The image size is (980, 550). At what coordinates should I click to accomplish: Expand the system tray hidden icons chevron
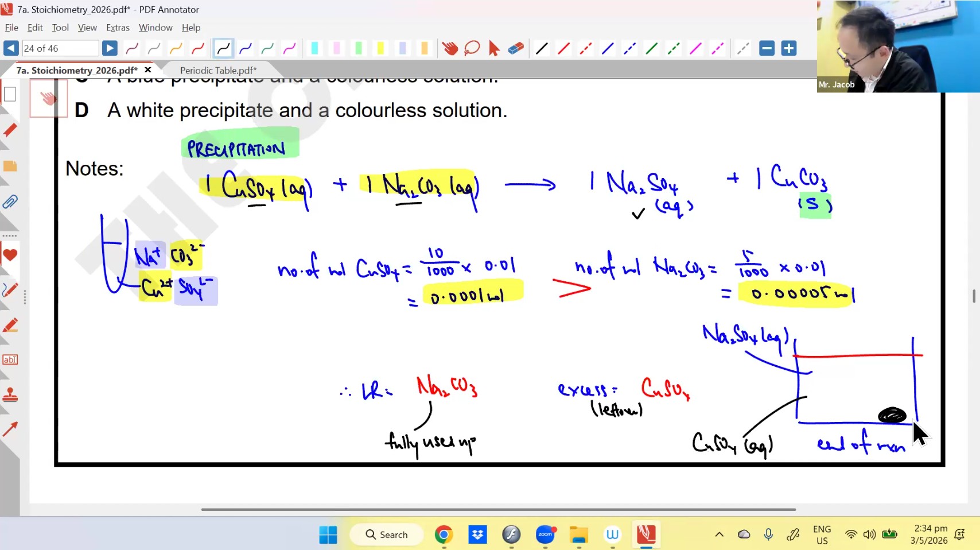[719, 534]
